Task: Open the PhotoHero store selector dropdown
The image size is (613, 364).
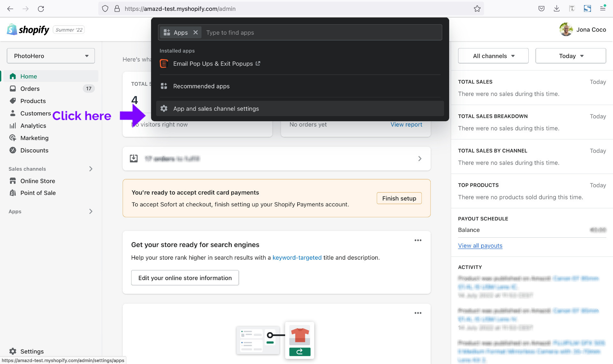Action: point(51,56)
